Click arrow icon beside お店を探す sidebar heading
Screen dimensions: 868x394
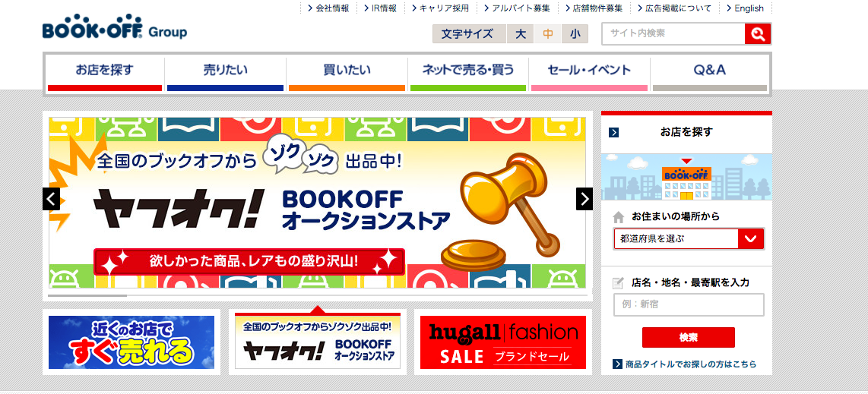(613, 132)
